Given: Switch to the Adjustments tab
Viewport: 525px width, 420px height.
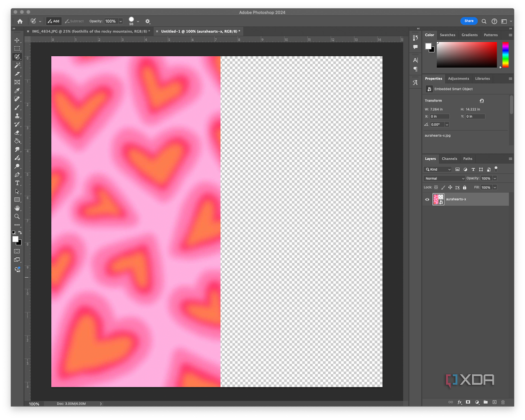Looking at the screenshot, I should (x=458, y=79).
